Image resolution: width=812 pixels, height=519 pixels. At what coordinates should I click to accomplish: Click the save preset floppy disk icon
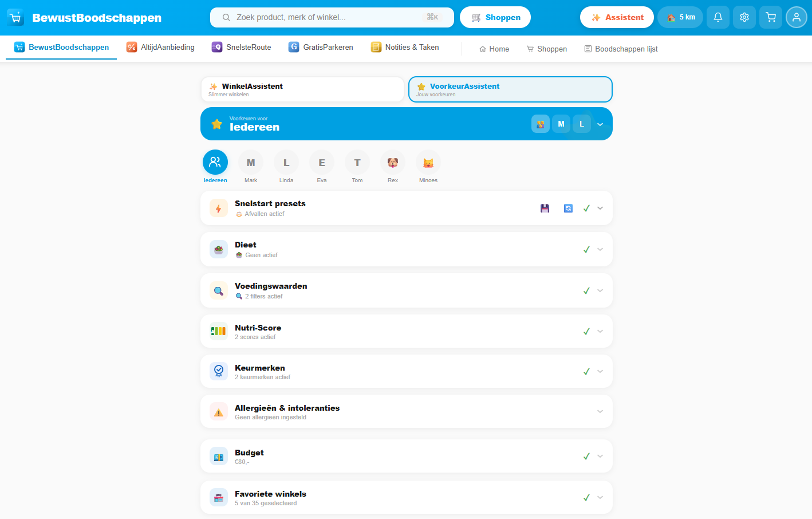tap(545, 209)
